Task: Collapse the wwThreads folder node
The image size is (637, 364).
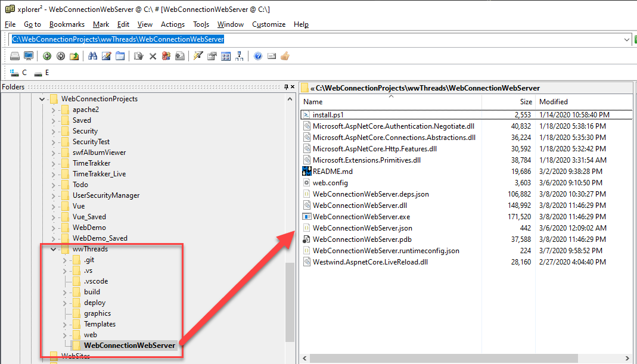Action: click(x=53, y=249)
